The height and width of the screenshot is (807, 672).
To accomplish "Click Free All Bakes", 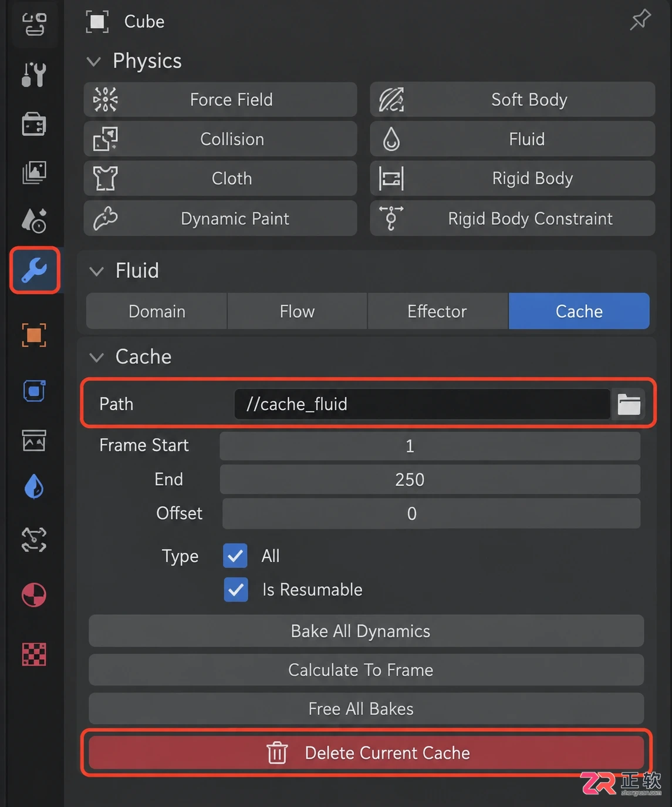I will point(366,709).
